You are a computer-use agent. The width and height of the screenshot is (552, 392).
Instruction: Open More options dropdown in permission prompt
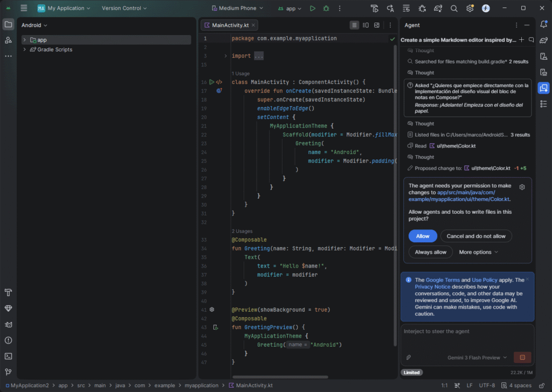click(479, 252)
